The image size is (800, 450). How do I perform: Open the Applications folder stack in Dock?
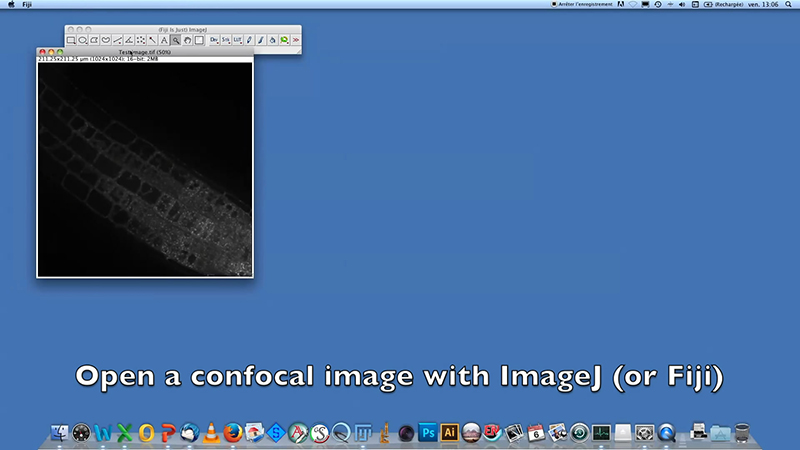720,433
